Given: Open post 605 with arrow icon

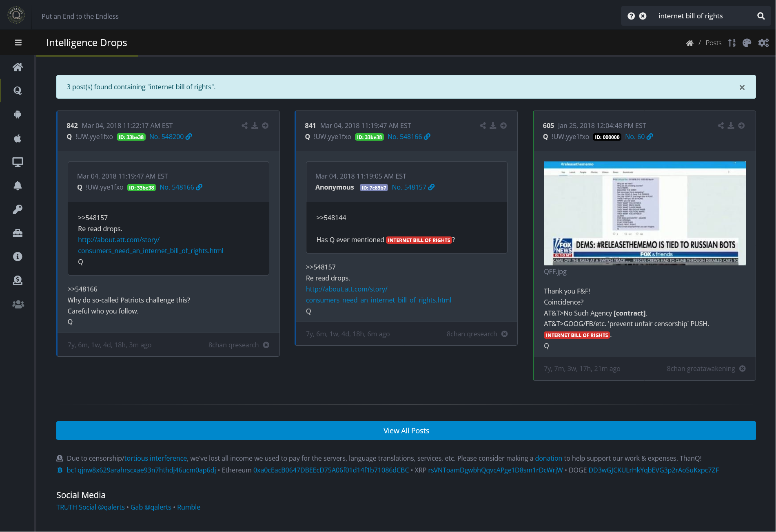Looking at the screenshot, I should pos(741,126).
